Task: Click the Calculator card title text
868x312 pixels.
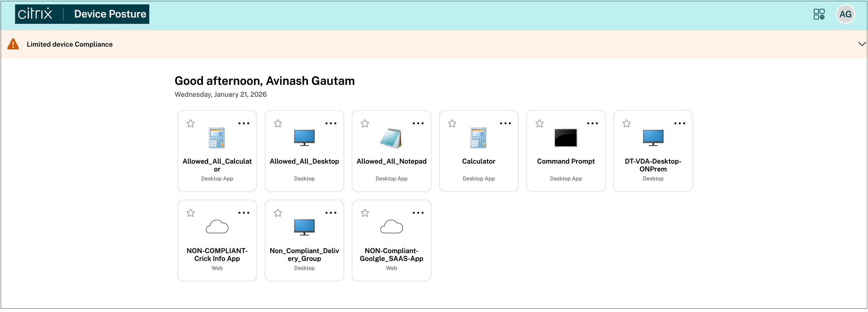Action: coord(478,161)
